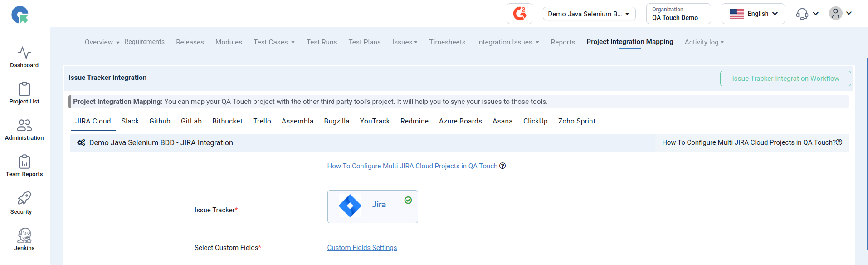The image size is (868, 265).
Task: Expand the project selector dropdown
Action: point(589,14)
